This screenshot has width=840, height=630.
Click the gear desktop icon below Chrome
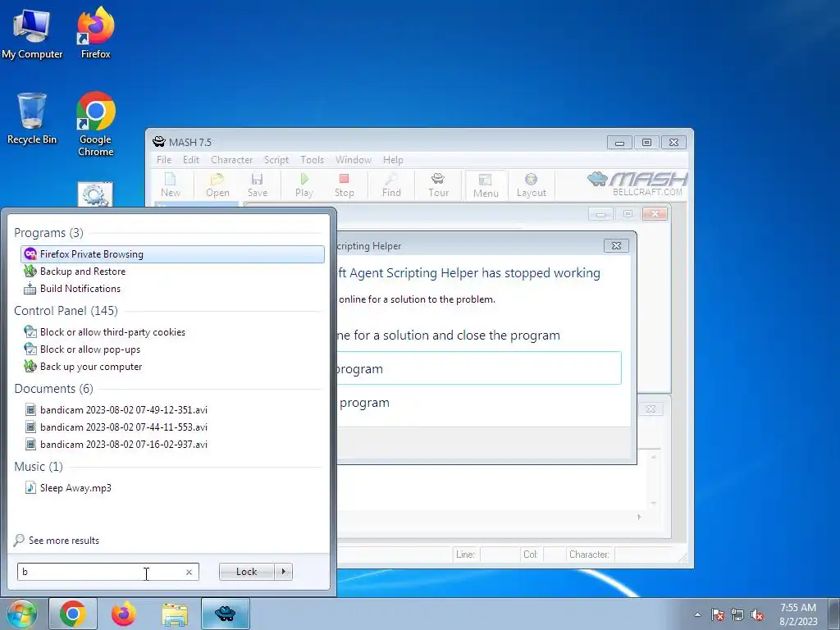tap(95, 195)
